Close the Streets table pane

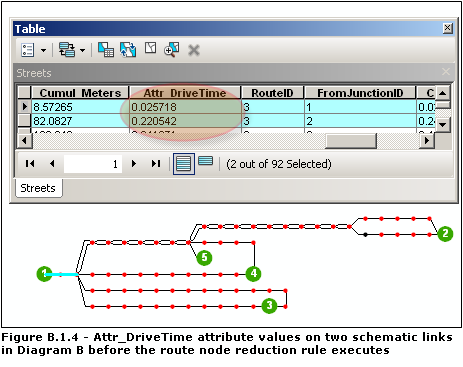pyautogui.click(x=446, y=71)
